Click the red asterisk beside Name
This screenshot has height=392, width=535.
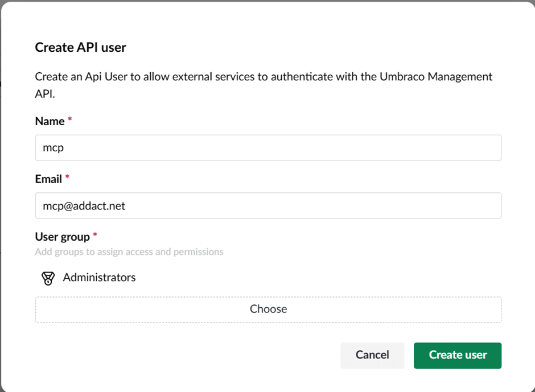click(70, 121)
